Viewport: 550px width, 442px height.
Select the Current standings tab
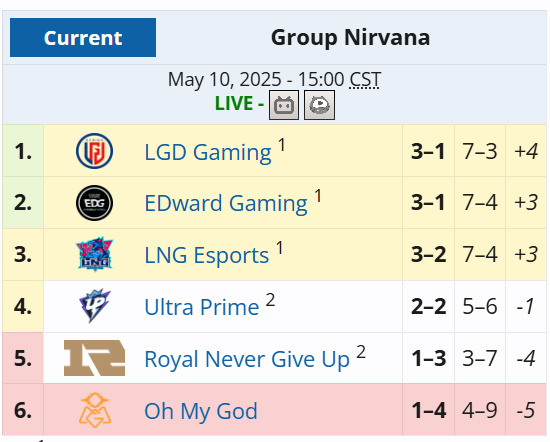pyautogui.click(x=83, y=38)
